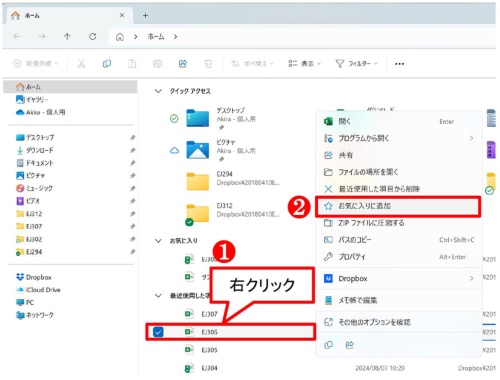Expand the breadcrumb chevron after ホーム
Viewport: 500px width, 380px height.
click(x=175, y=37)
